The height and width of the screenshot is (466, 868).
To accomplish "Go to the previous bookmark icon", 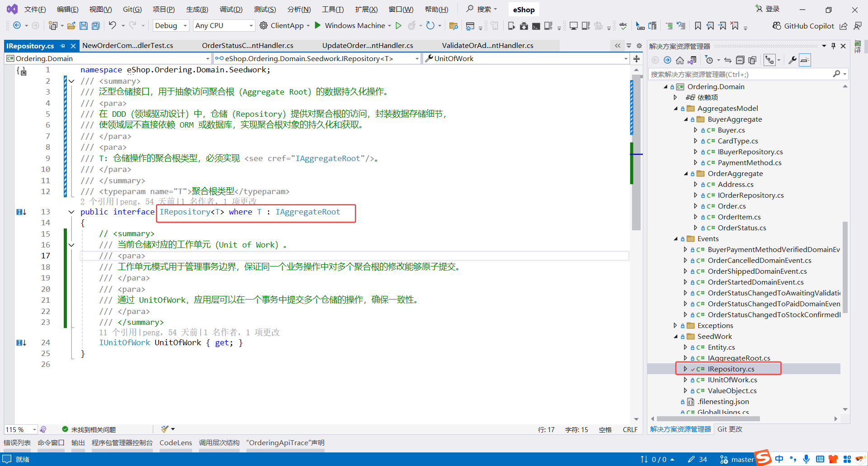I will 710,26.
